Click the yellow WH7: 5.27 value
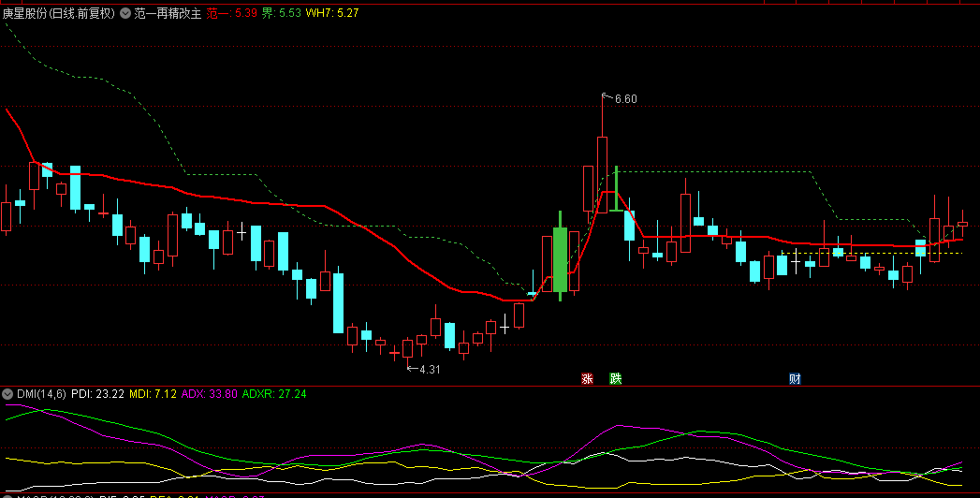This screenshot has width=980, height=498. [x=332, y=13]
